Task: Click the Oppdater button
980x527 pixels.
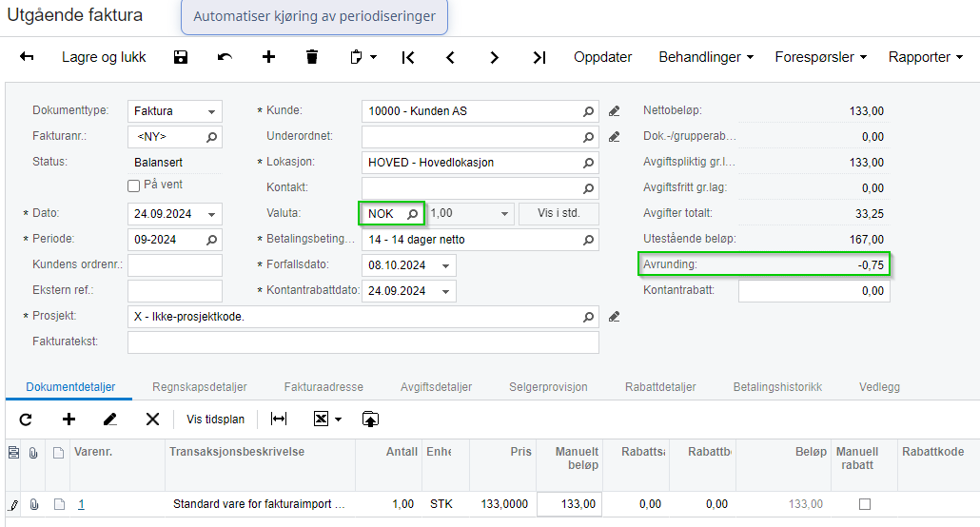Action: pos(602,57)
